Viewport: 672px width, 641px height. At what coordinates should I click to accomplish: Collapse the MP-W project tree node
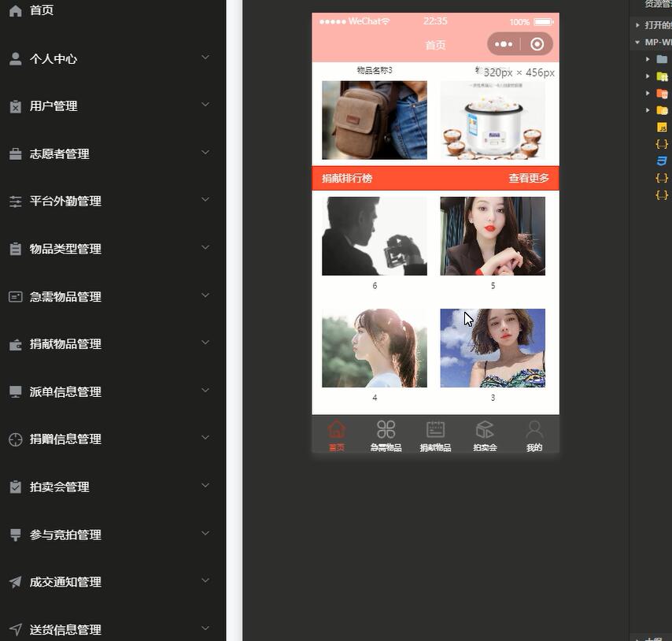coord(637,41)
